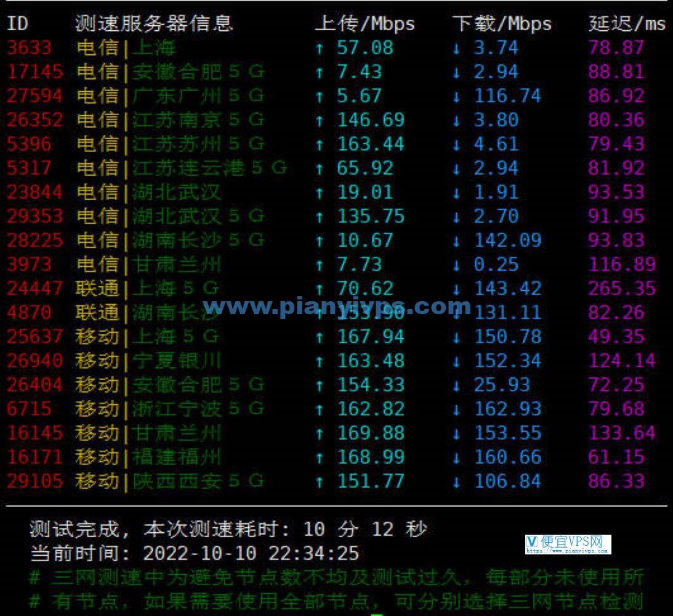
Task: Select upload value 135.75
Action: pos(371,216)
